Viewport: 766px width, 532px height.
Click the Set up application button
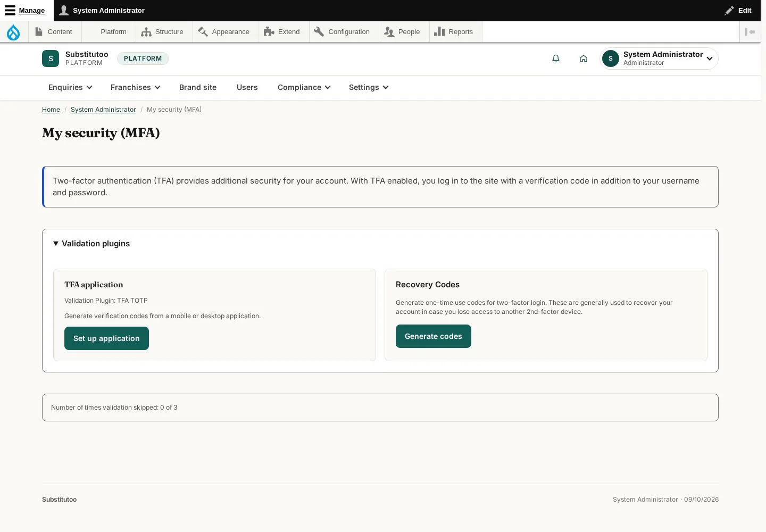[x=106, y=338]
